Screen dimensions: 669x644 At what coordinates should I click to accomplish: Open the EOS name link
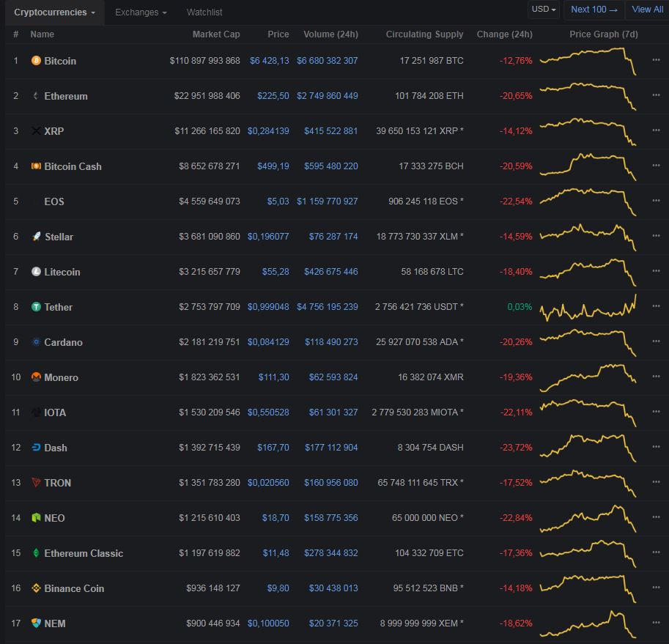click(x=54, y=201)
